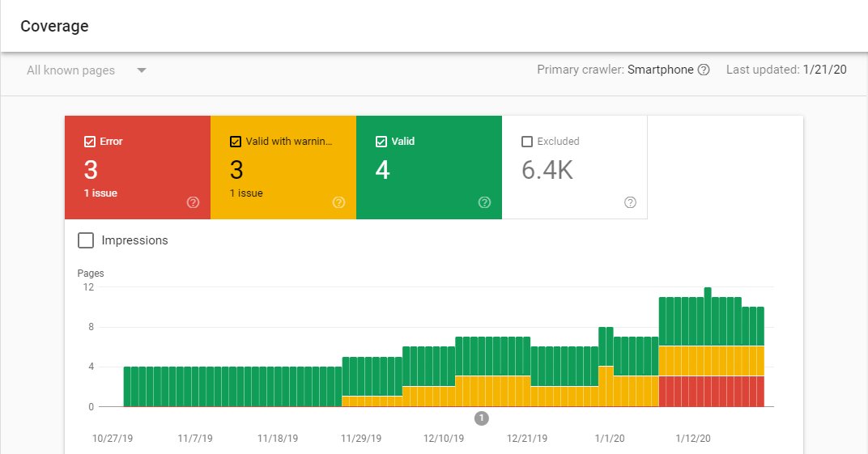Select the red Error card count of 3
This screenshot has height=454, width=868.
pos(90,170)
